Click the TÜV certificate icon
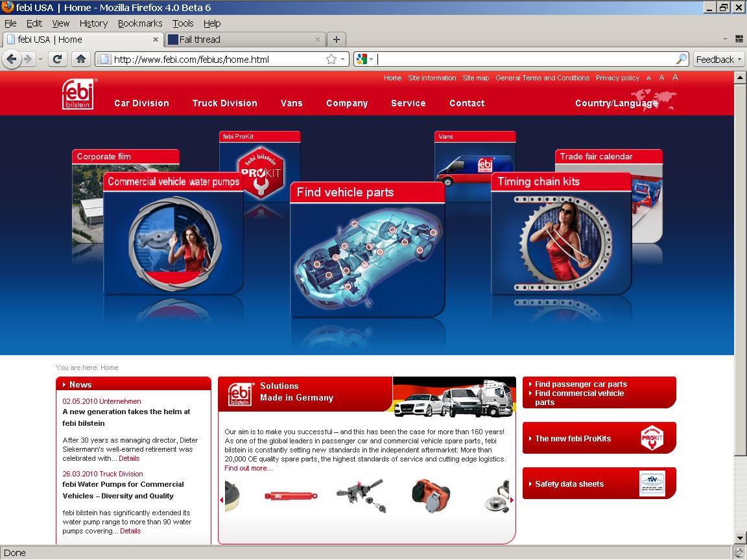Viewport: 747px width, 560px height. pos(652,483)
